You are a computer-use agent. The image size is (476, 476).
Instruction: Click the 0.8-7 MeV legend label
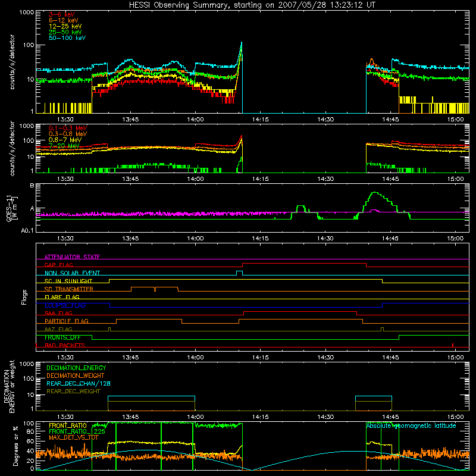point(65,140)
